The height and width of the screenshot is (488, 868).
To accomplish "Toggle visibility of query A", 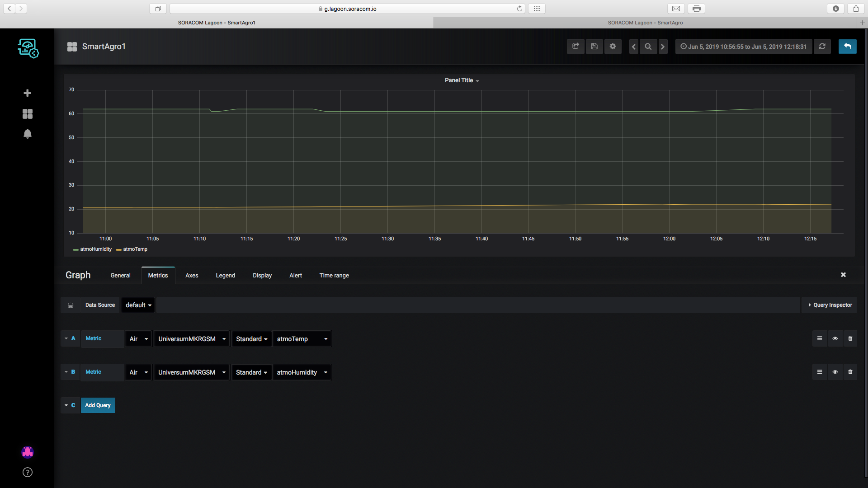I will coord(835,338).
